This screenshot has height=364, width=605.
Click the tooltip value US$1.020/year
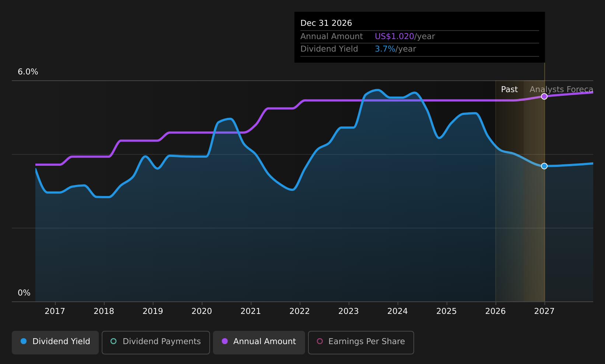(x=405, y=36)
